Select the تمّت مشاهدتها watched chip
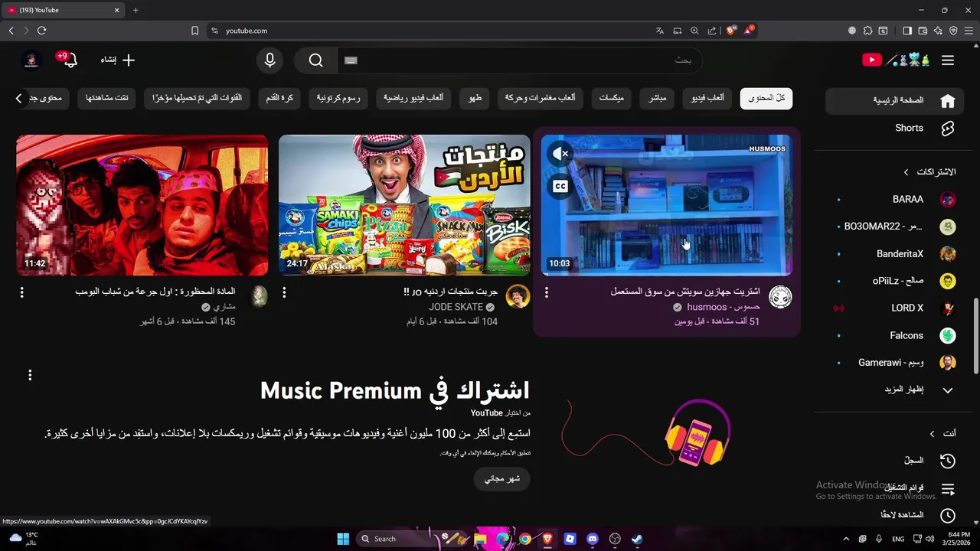 106,98
